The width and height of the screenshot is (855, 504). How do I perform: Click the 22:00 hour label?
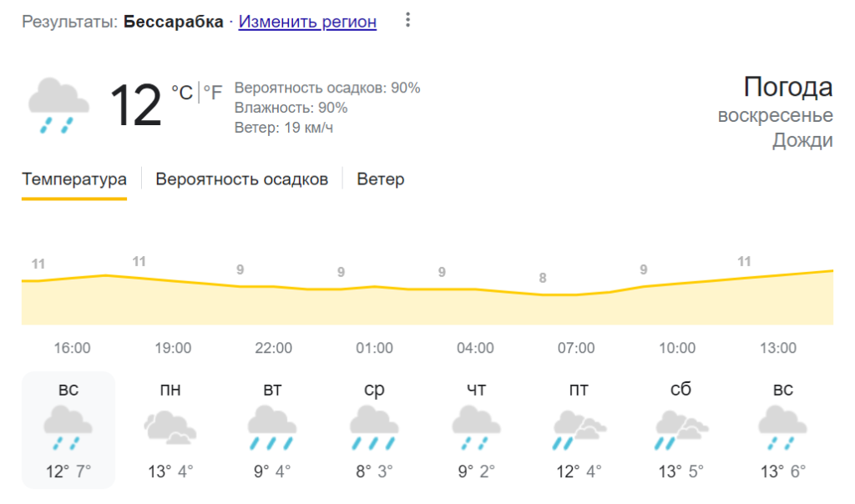pos(274,348)
